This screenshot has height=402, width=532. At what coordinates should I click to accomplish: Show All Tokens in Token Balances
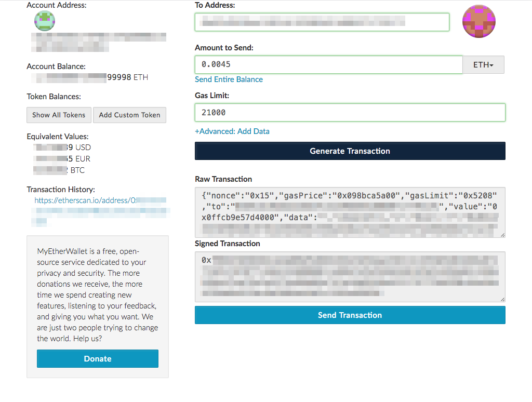click(59, 115)
